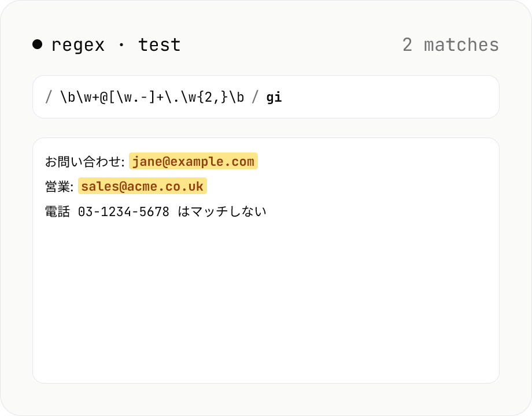Click the phone number 03-1234-5678
The image size is (532, 416).
pyautogui.click(x=124, y=211)
